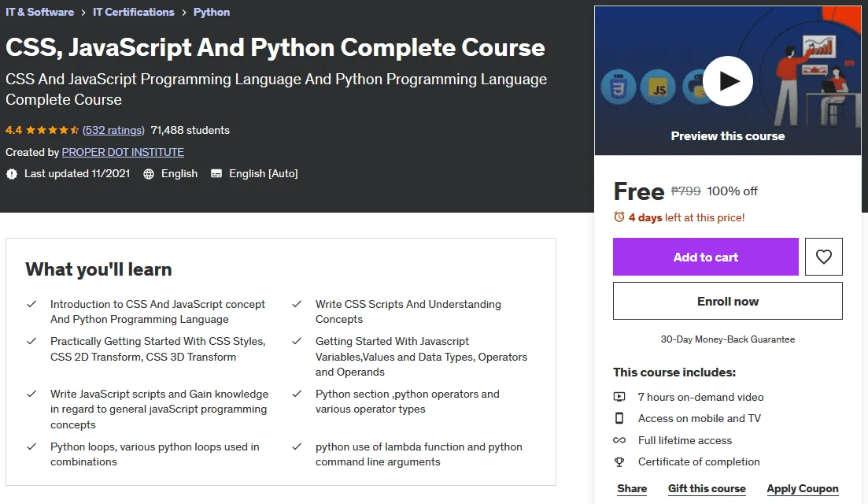Add course to wishlist with heart icon
This screenshot has height=504, width=868.
[824, 257]
